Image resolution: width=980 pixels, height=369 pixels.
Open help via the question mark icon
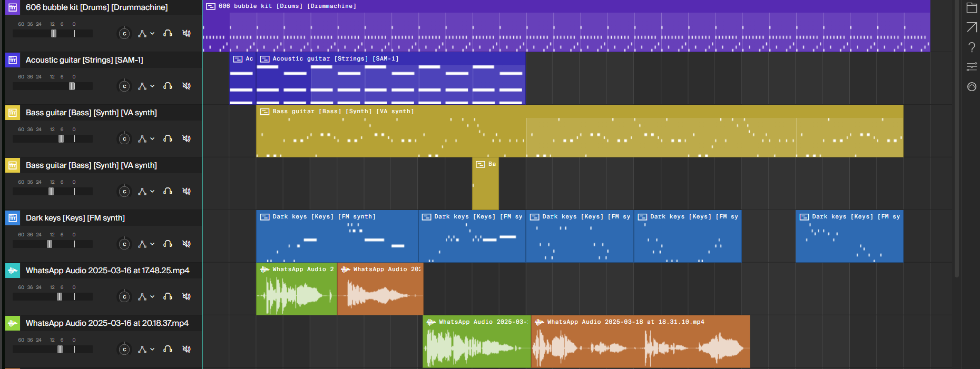[972, 47]
